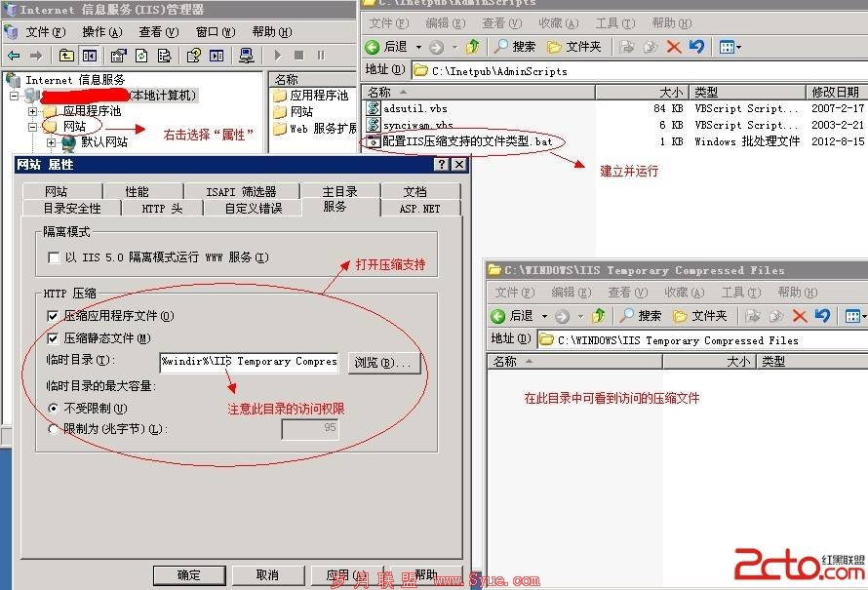Open Properties icon in IIS Manager toolbar

[x=118, y=56]
